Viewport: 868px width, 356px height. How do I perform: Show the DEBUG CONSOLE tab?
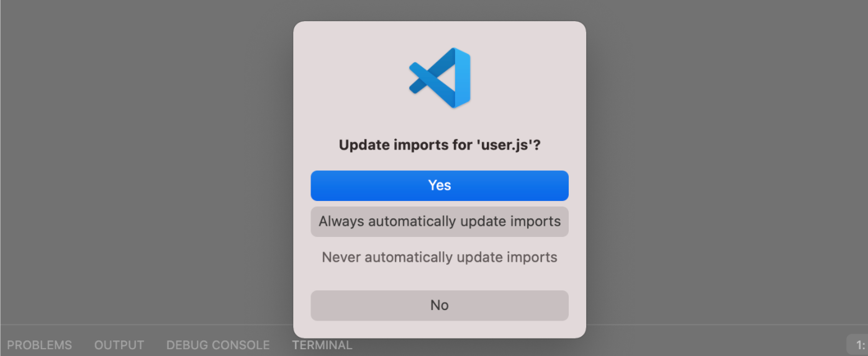[218, 345]
